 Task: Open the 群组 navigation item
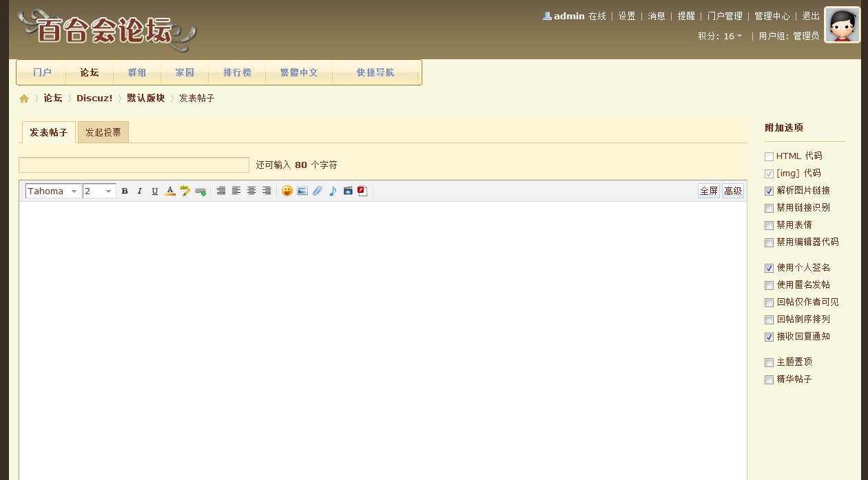click(137, 72)
